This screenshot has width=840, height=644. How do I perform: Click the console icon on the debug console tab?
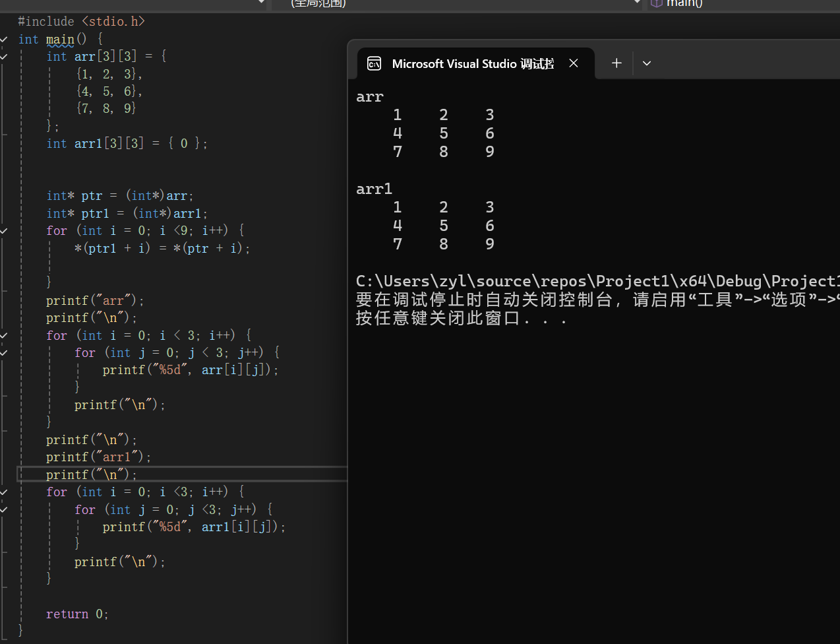[x=374, y=63]
